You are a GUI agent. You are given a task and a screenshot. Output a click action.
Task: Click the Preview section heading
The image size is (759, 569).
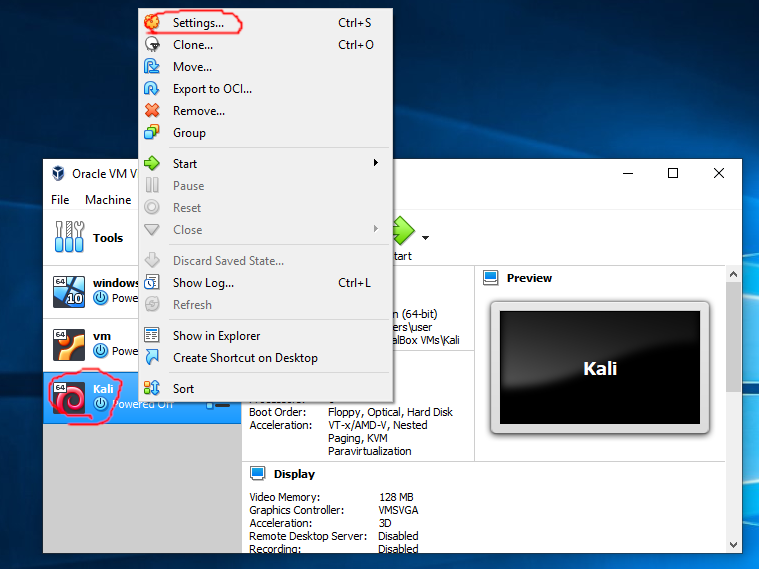pos(529,278)
